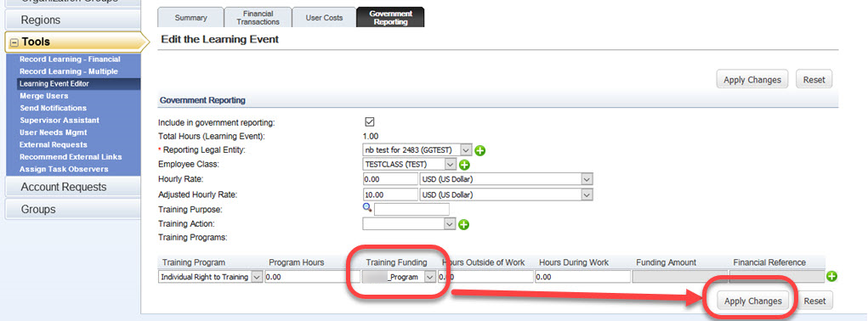Click the top Reset button

coord(814,80)
